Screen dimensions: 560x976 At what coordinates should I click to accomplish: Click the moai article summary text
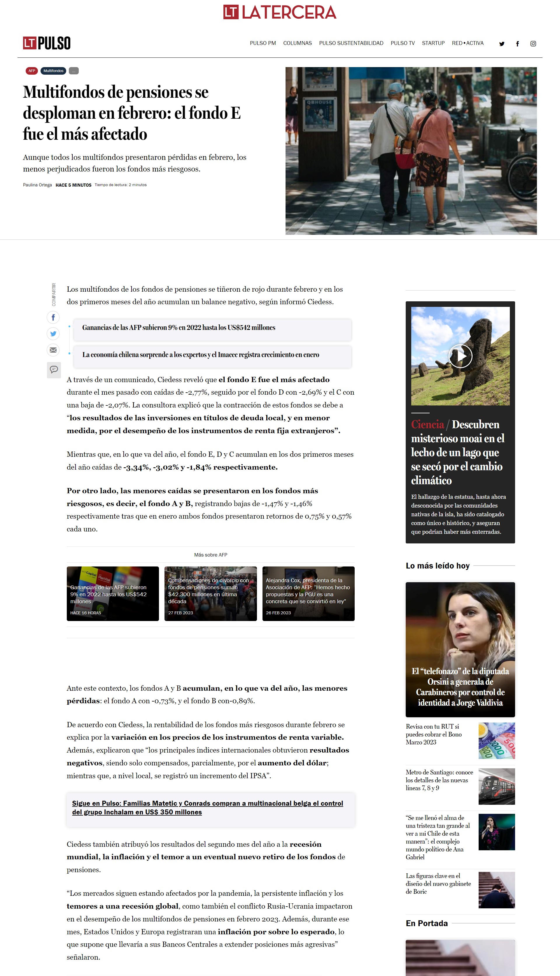(x=458, y=514)
